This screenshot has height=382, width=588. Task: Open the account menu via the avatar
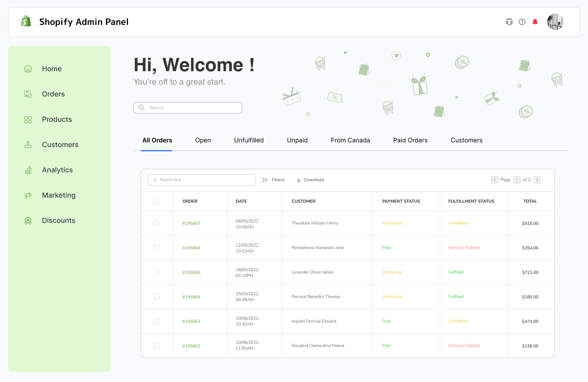click(555, 22)
